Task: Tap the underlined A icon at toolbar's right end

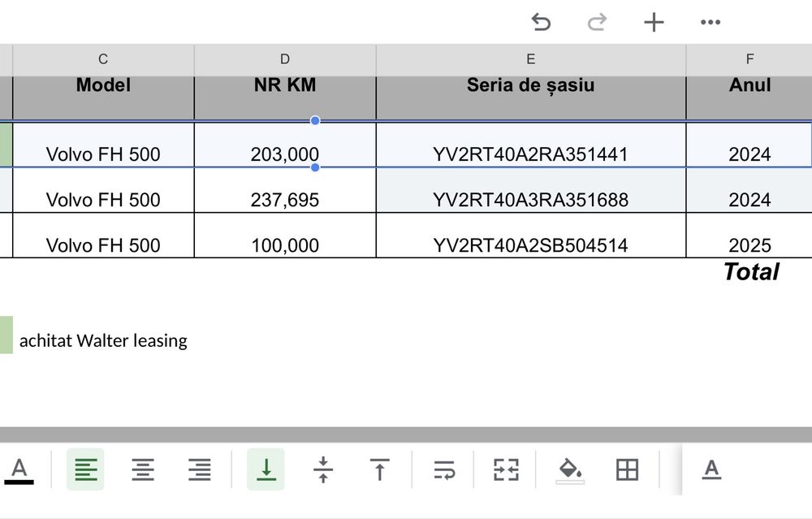Action: [x=711, y=469]
